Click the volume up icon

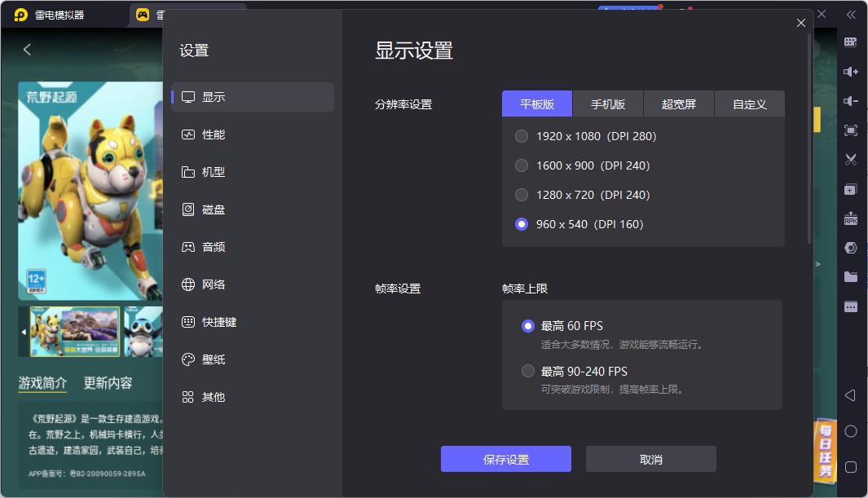click(851, 72)
